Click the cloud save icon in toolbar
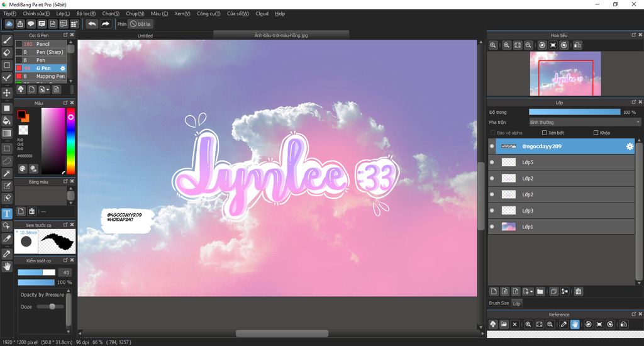 pyautogui.click(x=9, y=24)
